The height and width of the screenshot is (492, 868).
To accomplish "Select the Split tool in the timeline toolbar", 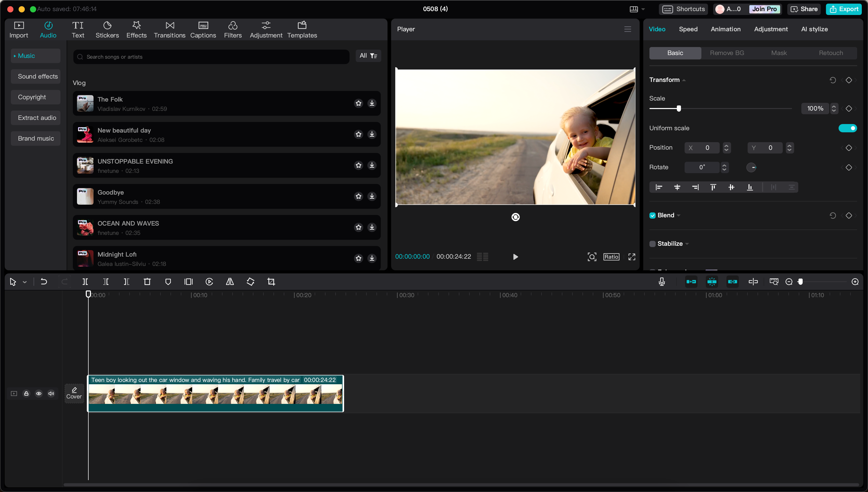I will (85, 281).
